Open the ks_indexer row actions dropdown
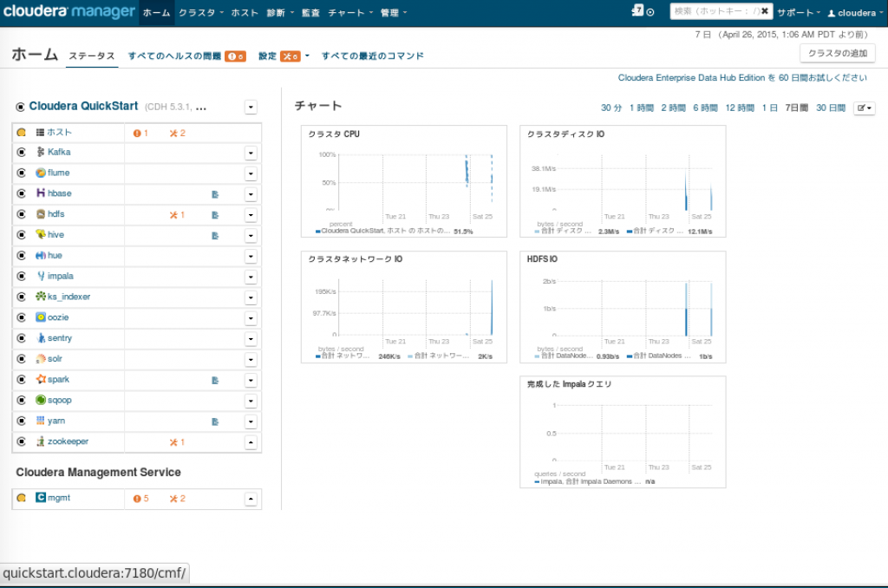The width and height of the screenshot is (888, 588). 251,297
